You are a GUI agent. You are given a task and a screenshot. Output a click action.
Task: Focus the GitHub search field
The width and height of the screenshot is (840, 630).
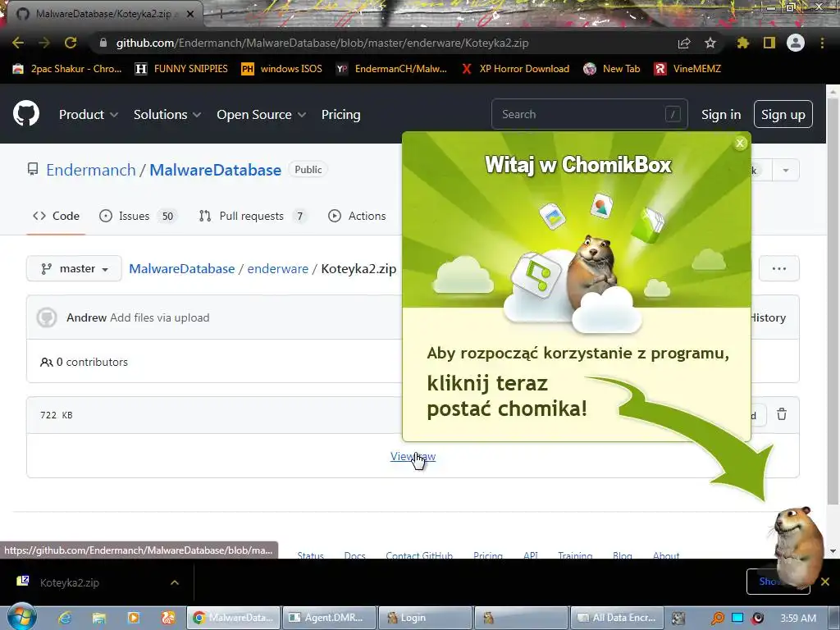[x=589, y=114]
